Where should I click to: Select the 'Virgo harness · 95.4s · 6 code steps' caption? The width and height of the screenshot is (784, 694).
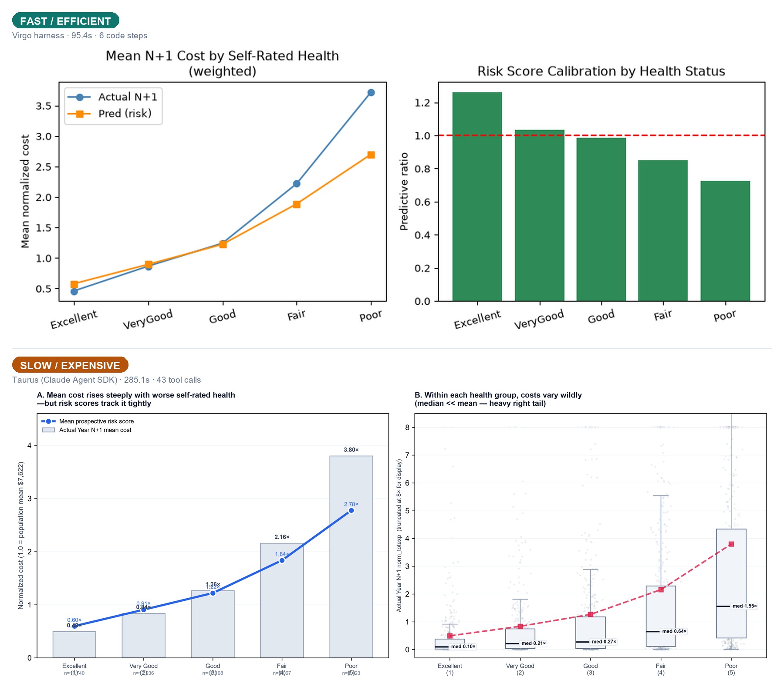click(80, 36)
